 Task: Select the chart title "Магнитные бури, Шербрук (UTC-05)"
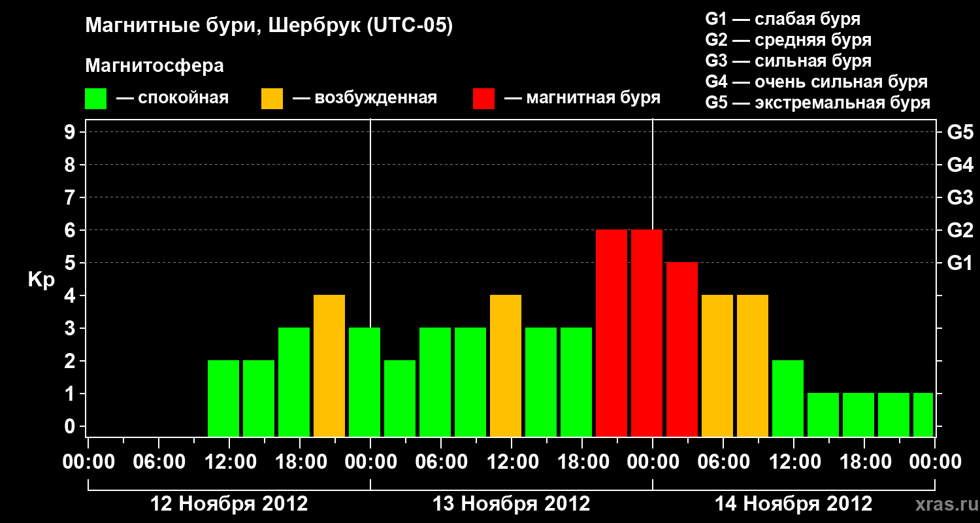[269, 27]
